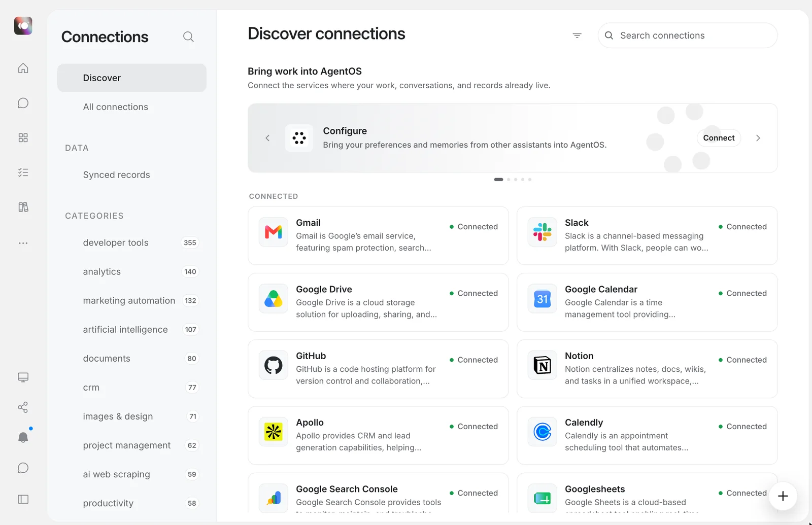Click the active banner pagination pill
Viewport: 812px width, 525px height.
(498, 180)
